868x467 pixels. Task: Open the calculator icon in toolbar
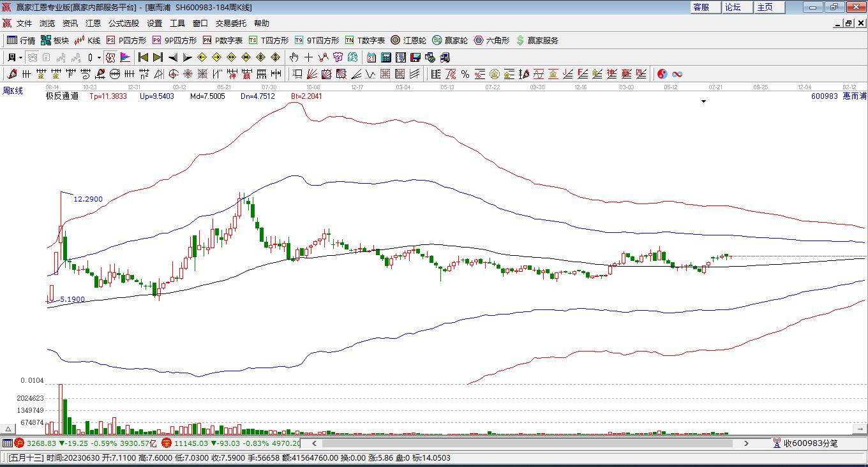coord(385,57)
